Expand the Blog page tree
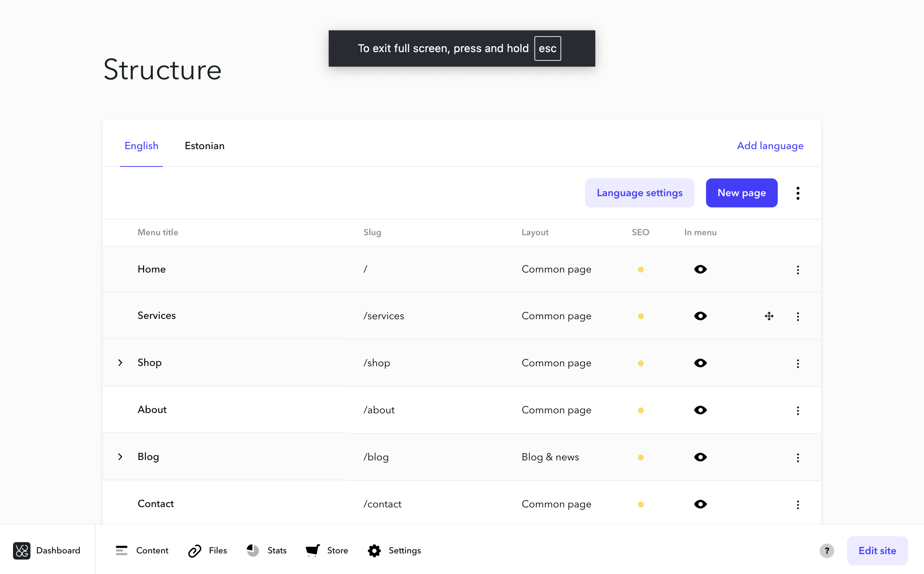 pos(120,457)
